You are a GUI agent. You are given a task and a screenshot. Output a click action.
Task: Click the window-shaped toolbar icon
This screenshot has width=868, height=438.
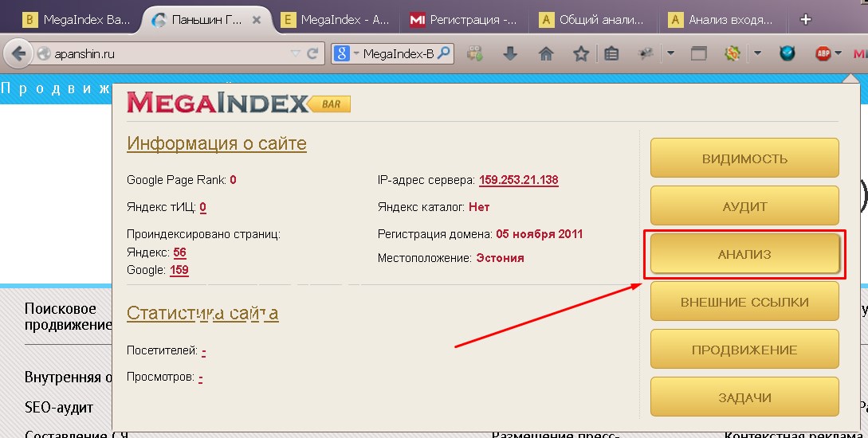click(x=698, y=53)
